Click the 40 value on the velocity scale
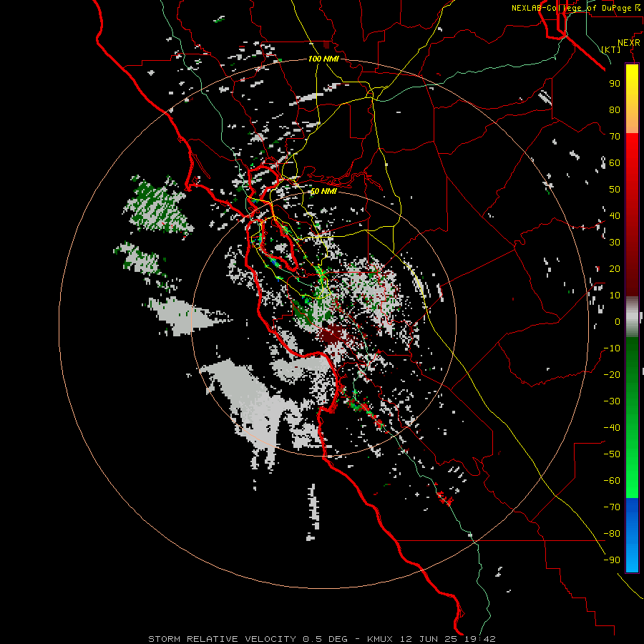644x644 pixels. click(615, 215)
